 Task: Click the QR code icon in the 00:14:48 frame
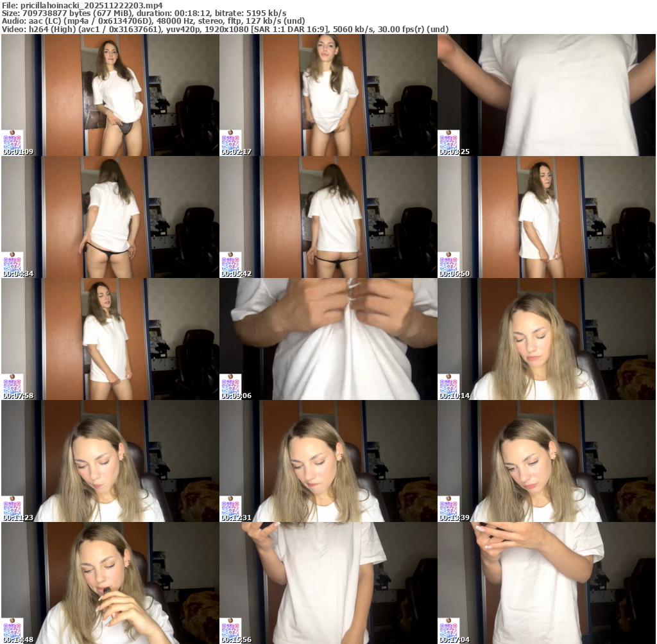(12, 628)
